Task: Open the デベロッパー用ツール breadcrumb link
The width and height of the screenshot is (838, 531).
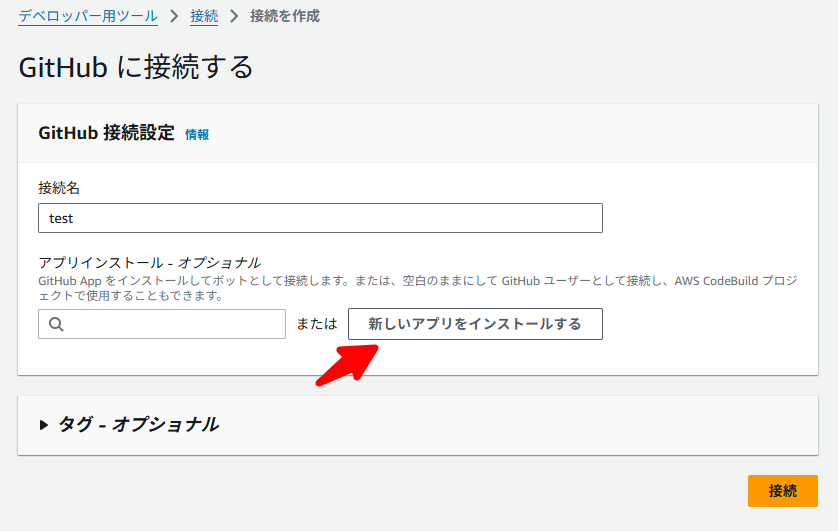Action: coord(88,16)
